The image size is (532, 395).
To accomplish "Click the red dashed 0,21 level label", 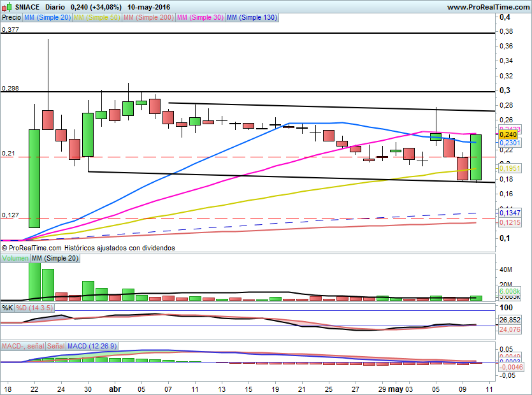I will pyautogui.click(x=8, y=154).
